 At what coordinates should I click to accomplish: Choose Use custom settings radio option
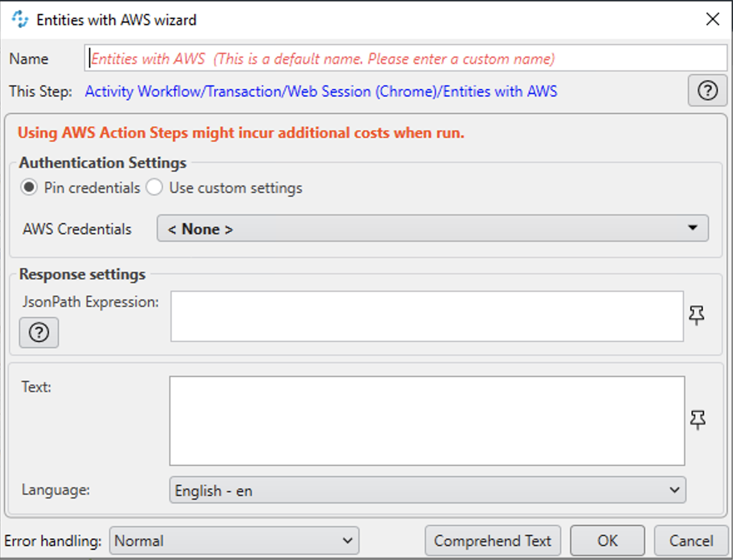[x=154, y=188]
